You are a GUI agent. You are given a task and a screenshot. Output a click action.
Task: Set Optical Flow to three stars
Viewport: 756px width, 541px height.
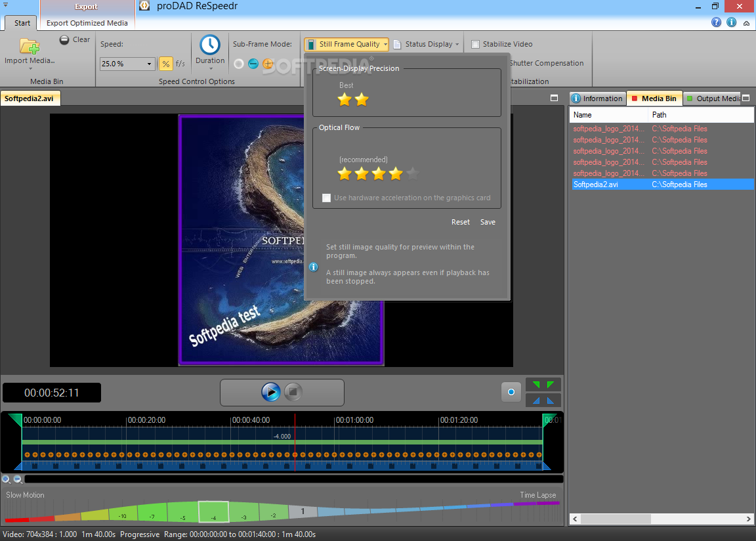pos(379,173)
